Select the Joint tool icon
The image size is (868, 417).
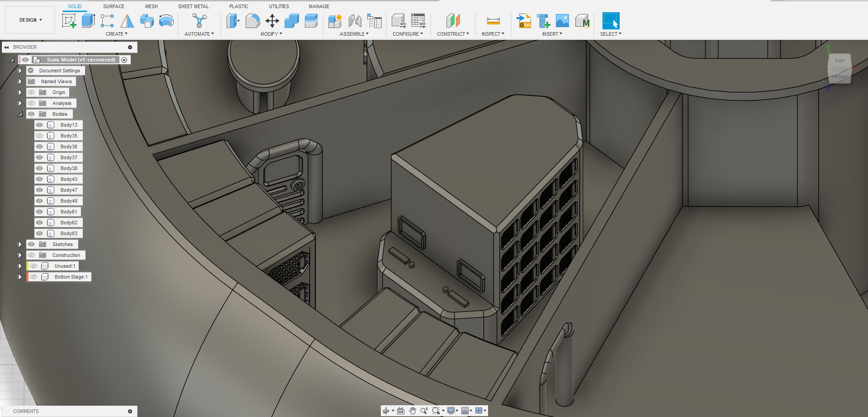pos(355,21)
